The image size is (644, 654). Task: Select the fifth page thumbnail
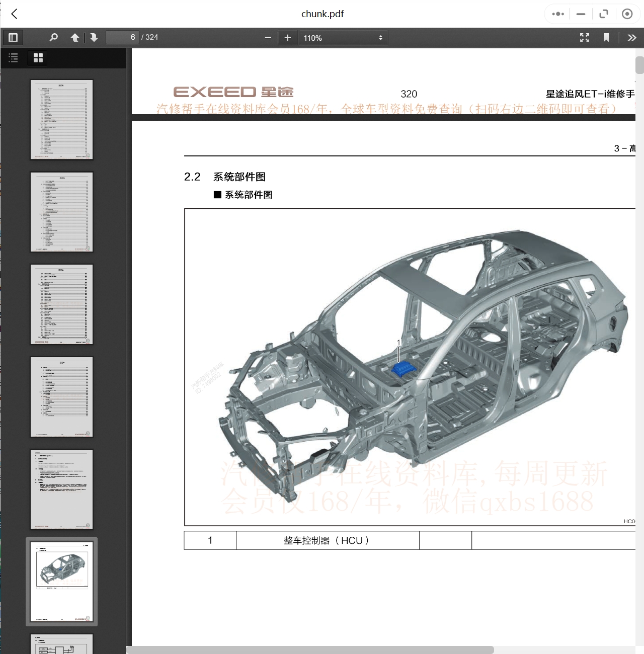click(x=61, y=489)
